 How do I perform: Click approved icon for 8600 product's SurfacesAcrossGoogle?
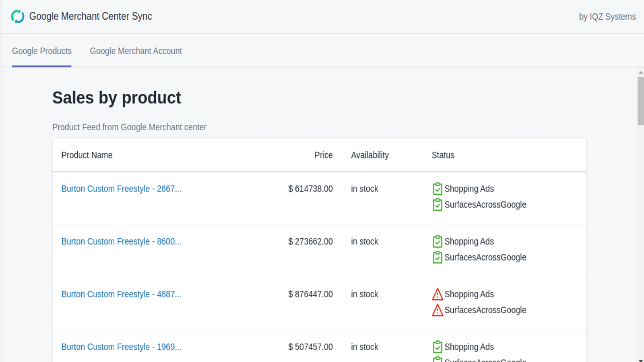click(437, 257)
